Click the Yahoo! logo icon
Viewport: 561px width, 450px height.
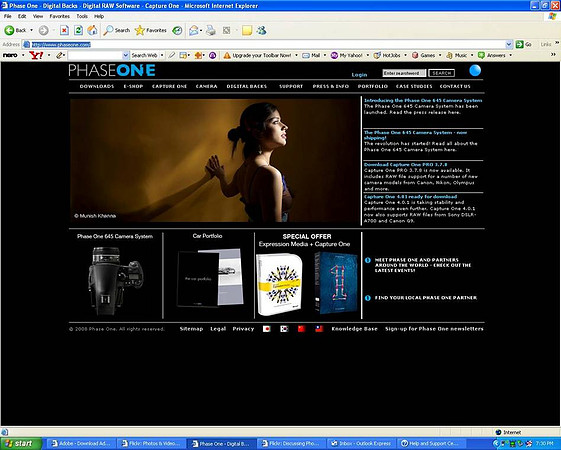click(x=36, y=55)
